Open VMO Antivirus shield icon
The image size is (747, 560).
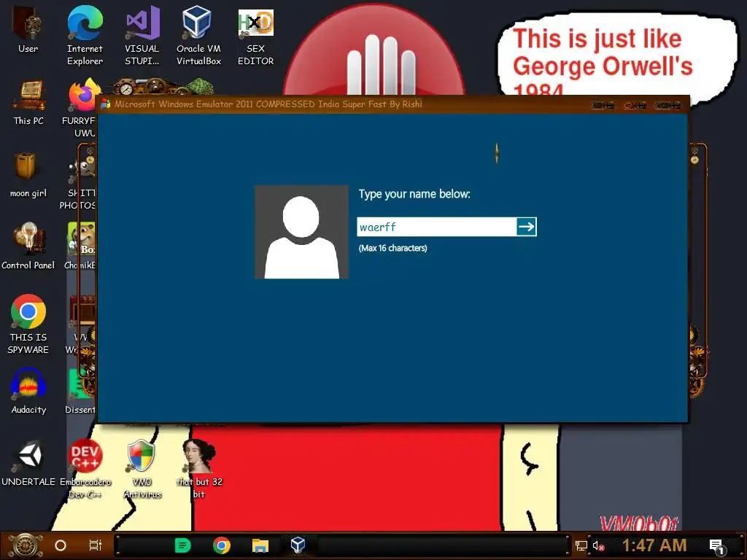(x=142, y=469)
